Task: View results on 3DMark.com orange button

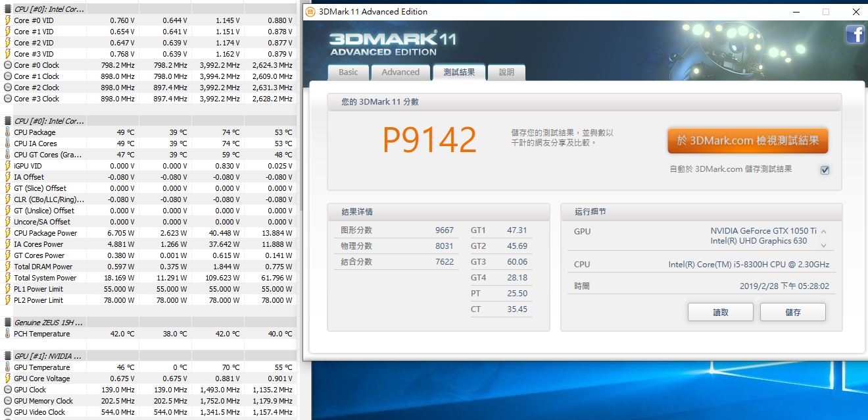Action: pos(748,140)
